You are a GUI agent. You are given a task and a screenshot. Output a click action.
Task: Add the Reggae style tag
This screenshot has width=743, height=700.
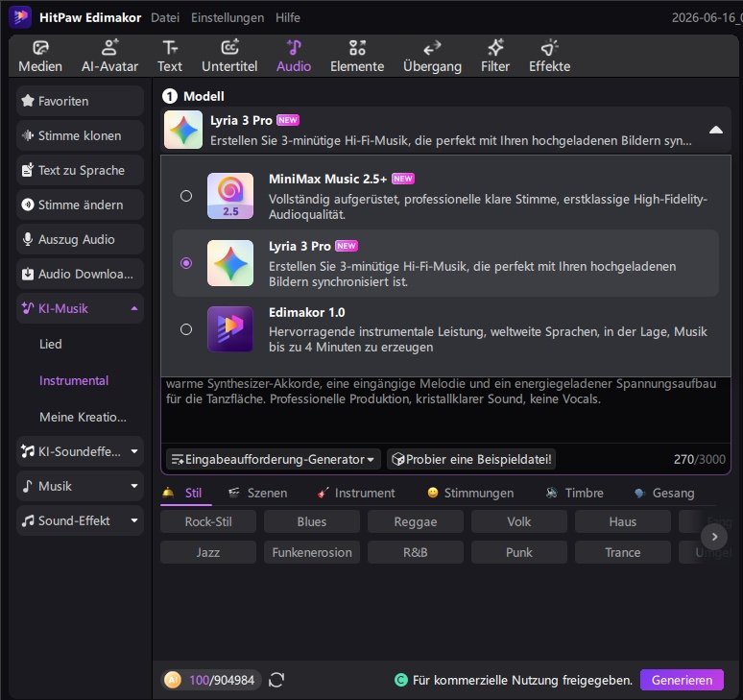pos(416,521)
